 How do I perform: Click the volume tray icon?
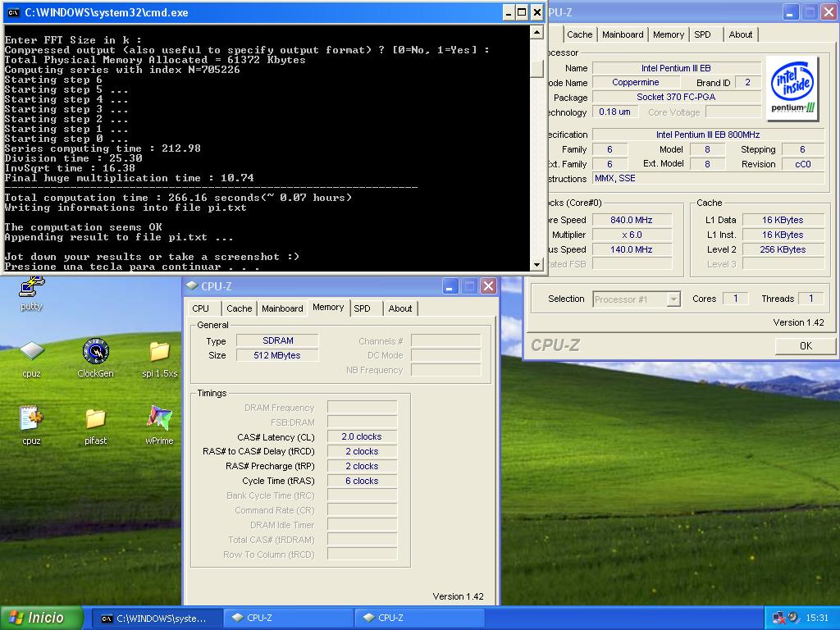793,617
